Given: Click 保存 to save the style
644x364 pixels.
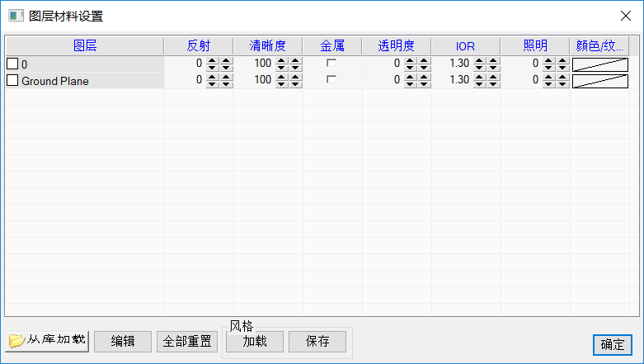Looking at the screenshot, I should click(x=317, y=342).
